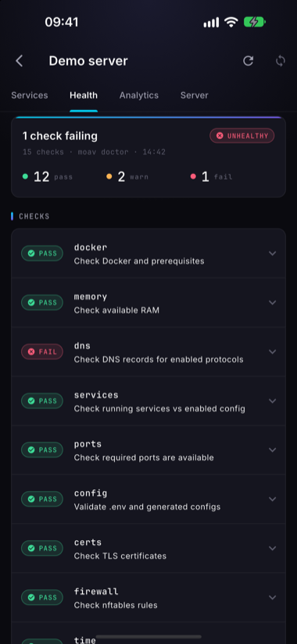The height and width of the screenshot is (644, 297).
Task: Click the Wi-Fi icon in status bar
Action: click(231, 22)
